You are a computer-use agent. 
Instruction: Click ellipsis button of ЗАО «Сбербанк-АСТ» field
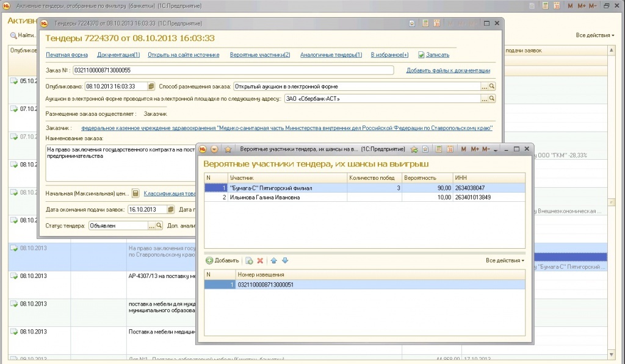pos(484,99)
